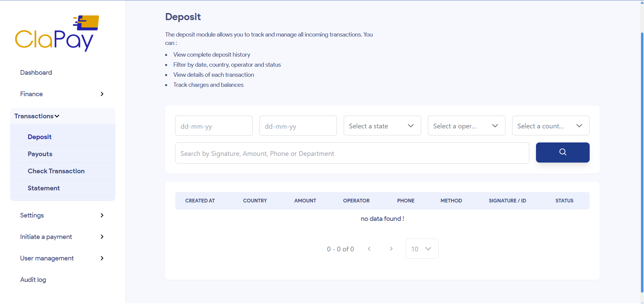Click the chevron next to User management
The image size is (644, 306).
[x=102, y=258]
